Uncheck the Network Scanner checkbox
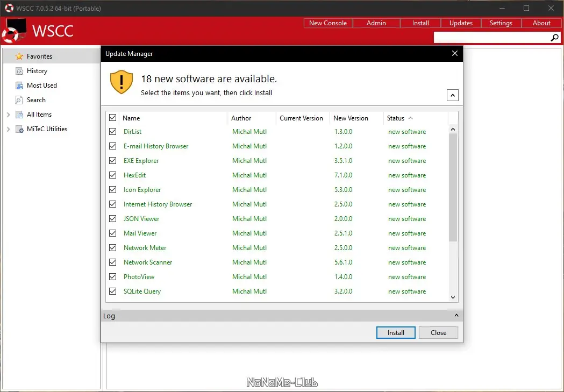This screenshot has width=564, height=392. coord(112,262)
